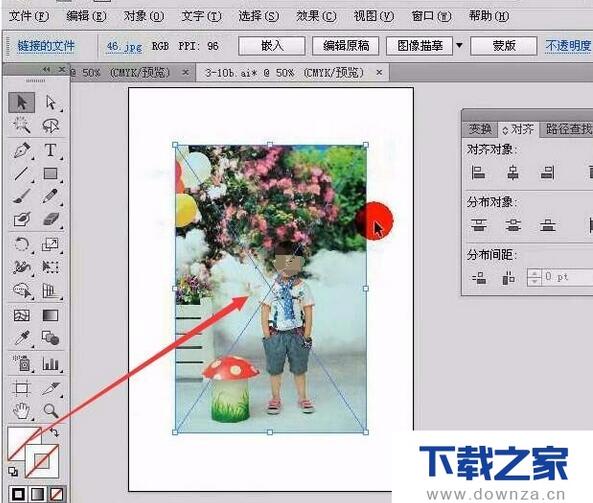This screenshot has height=503, width=593.
Task: Swap fill and stroke arrows
Action: tap(54, 432)
